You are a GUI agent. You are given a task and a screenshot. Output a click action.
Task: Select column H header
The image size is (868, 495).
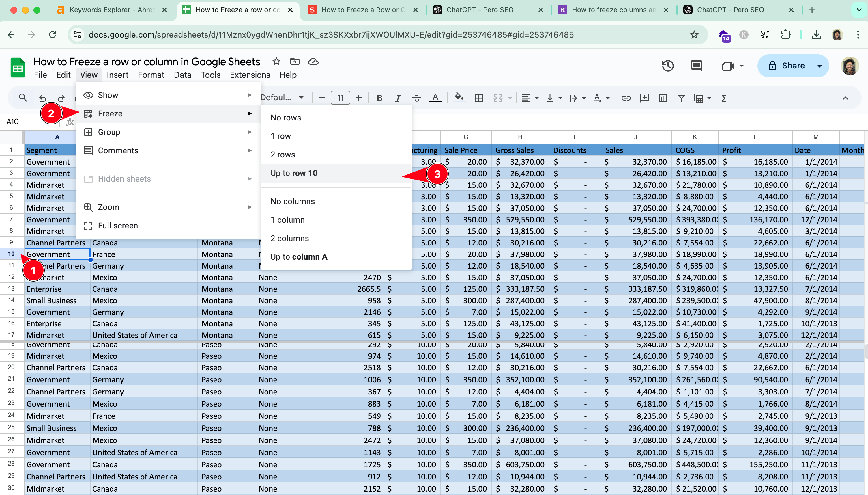520,137
